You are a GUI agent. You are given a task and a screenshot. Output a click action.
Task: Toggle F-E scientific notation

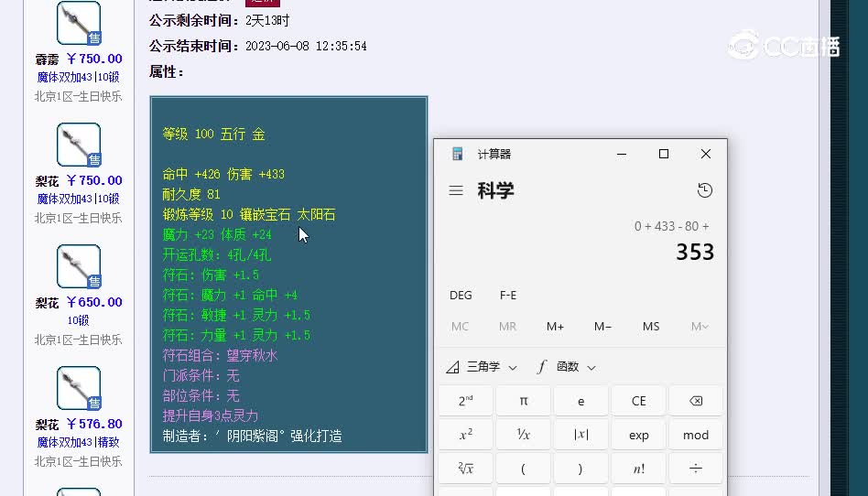(507, 295)
